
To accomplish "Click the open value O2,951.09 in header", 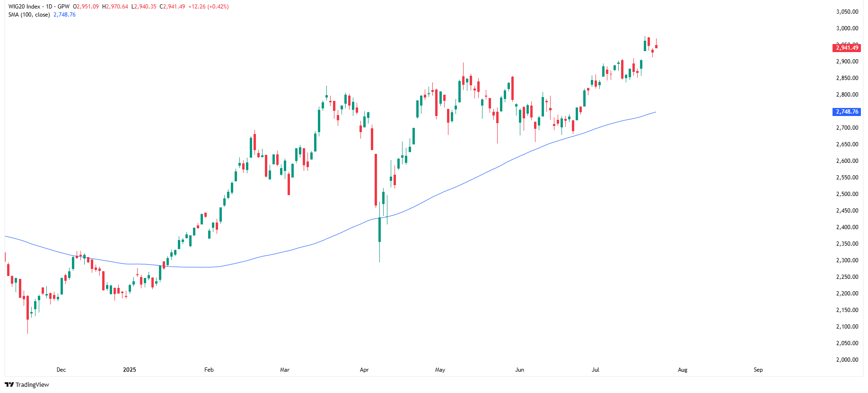I will (x=86, y=7).
